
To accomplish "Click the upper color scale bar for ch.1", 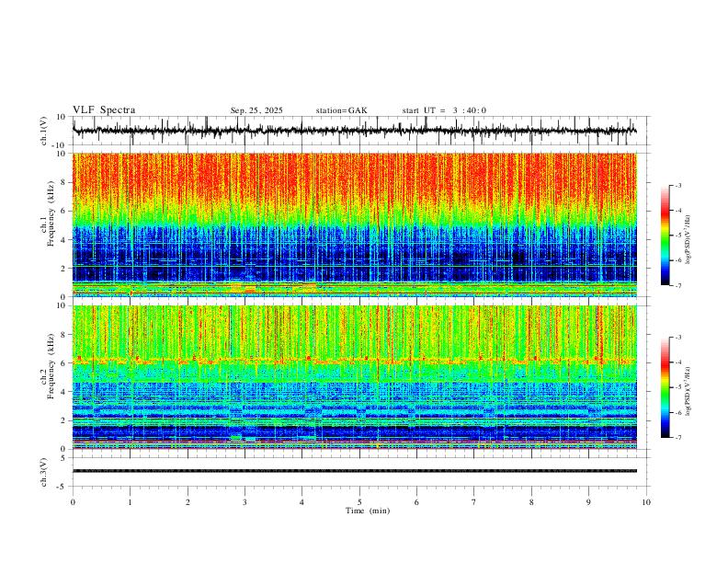I will (665, 236).
